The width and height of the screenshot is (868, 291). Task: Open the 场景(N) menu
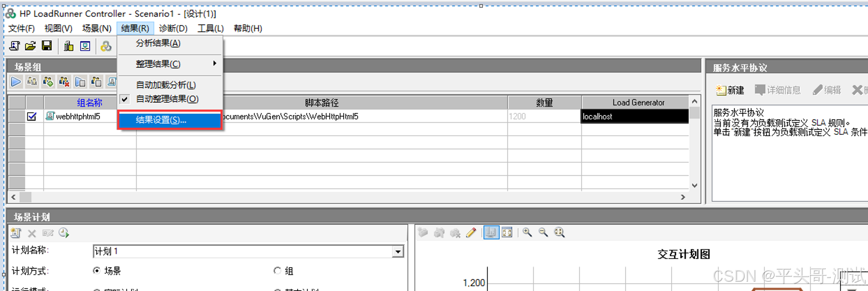[x=97, y=28]
